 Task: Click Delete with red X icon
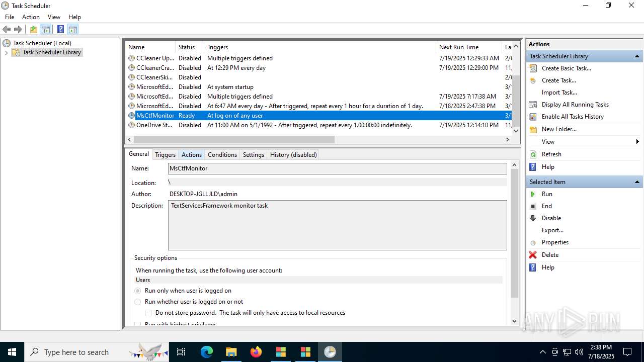point(550,255)
